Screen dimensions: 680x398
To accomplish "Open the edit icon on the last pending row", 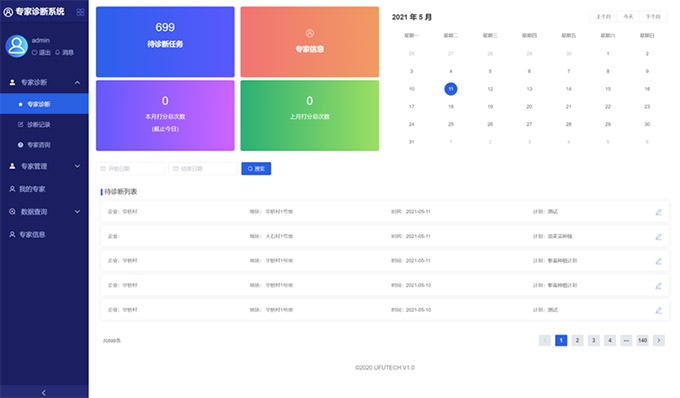I will [x=658, y=310].
